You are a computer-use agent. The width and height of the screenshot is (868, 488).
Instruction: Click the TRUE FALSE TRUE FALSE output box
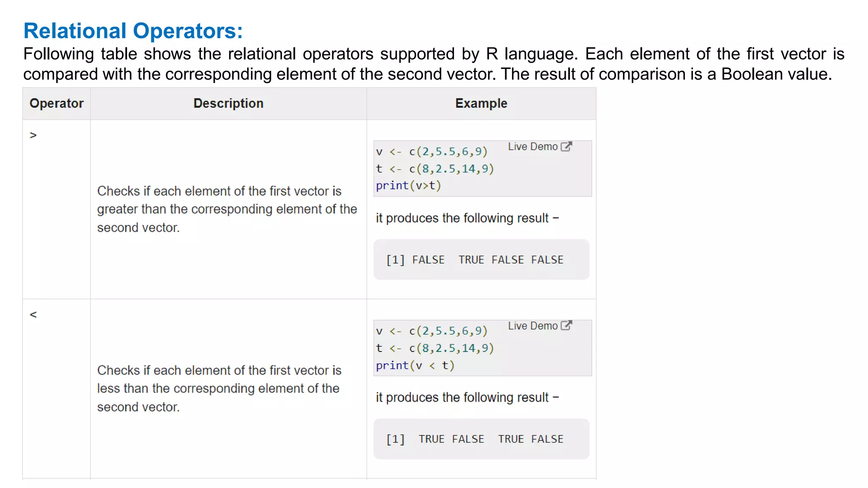(x=481, y=439)
